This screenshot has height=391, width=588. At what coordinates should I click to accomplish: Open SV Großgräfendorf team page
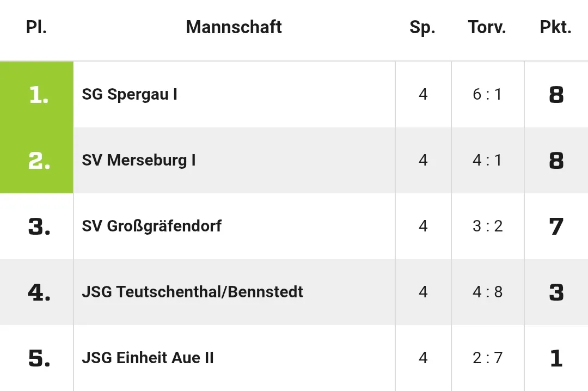click(x=151, y=226)
